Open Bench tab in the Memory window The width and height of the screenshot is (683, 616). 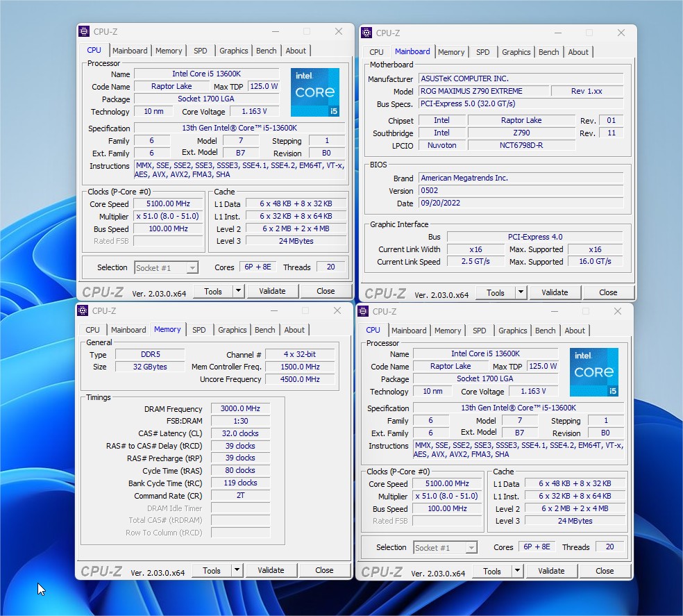265,330
